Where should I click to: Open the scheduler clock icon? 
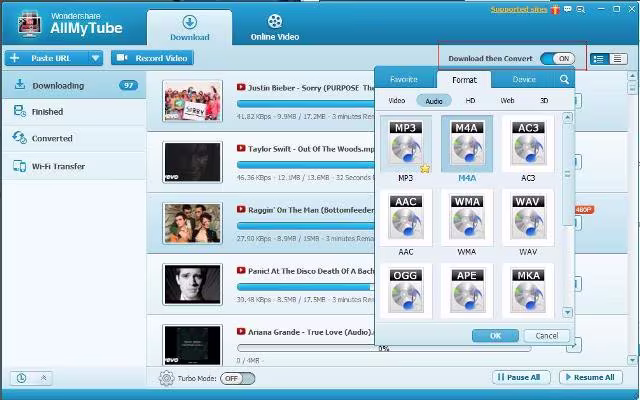tap(21, 378)
